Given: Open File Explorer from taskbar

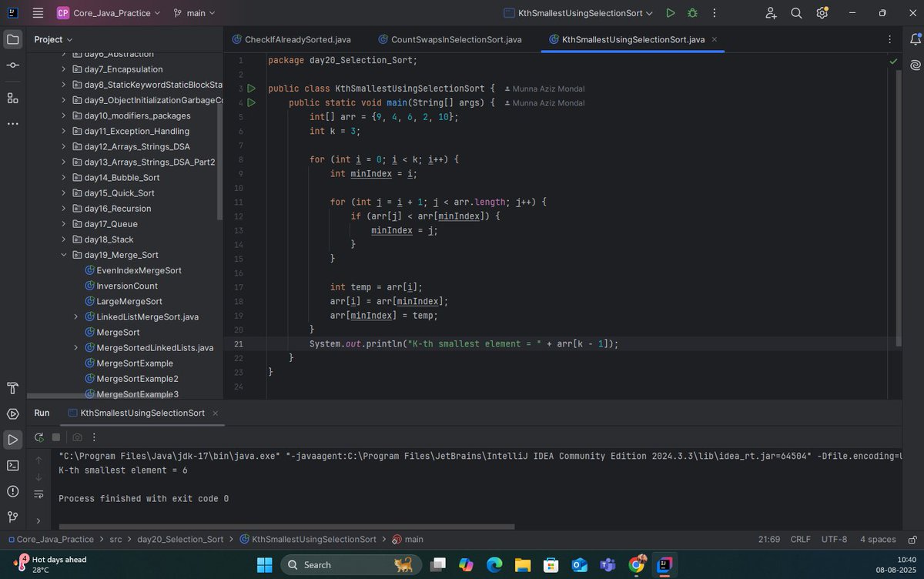Looking at the screenshot, I should 523,564.
